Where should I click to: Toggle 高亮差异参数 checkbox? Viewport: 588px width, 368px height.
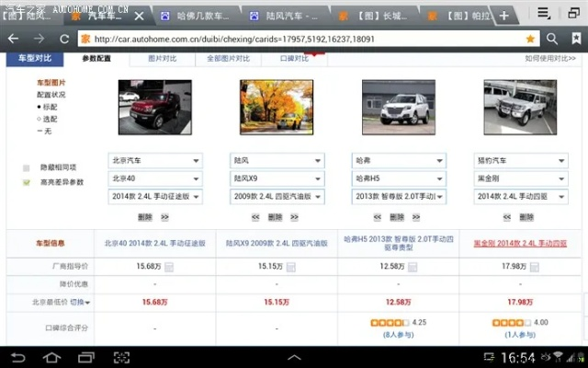coord(27,182)
